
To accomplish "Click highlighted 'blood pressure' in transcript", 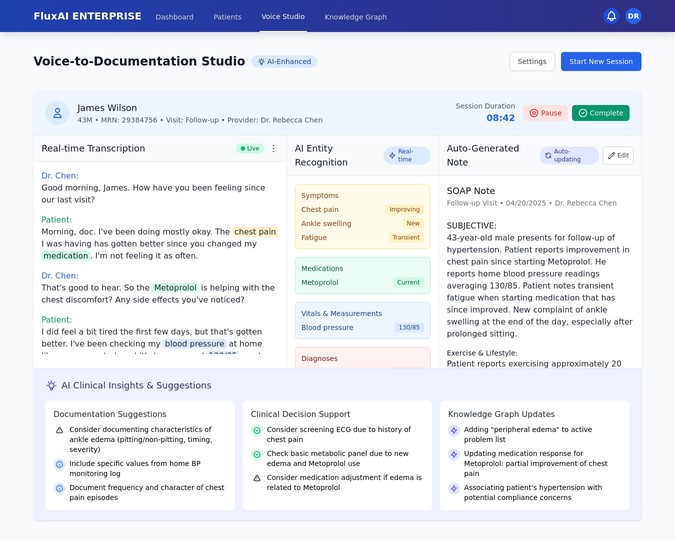I will (x=195, y=344).
